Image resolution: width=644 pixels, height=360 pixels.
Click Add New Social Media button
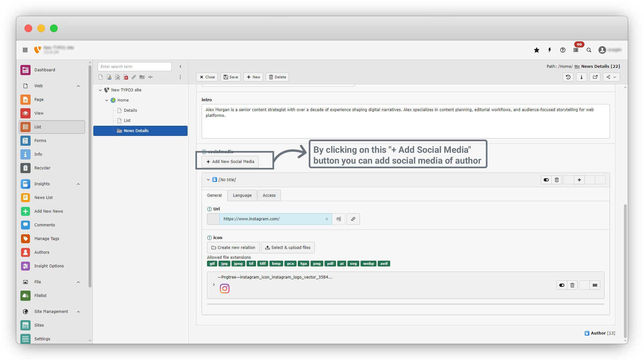tap(230, 162)
